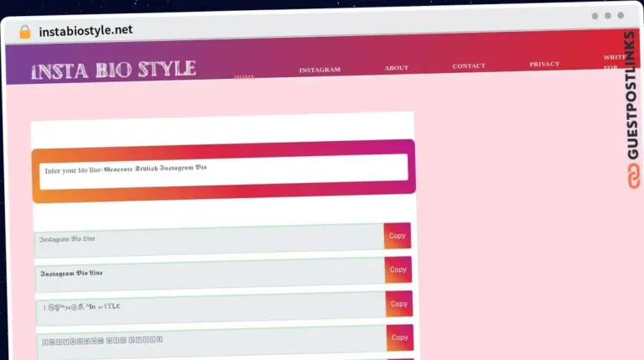Click the orange padlock icon
This screenshot has width=644, height=360.
pos(25,32)
